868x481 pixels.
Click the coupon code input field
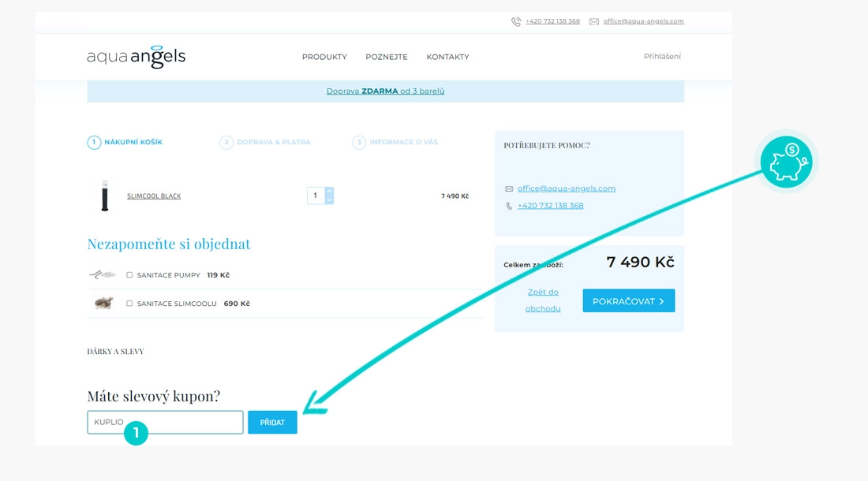click(x=165, y=423)
